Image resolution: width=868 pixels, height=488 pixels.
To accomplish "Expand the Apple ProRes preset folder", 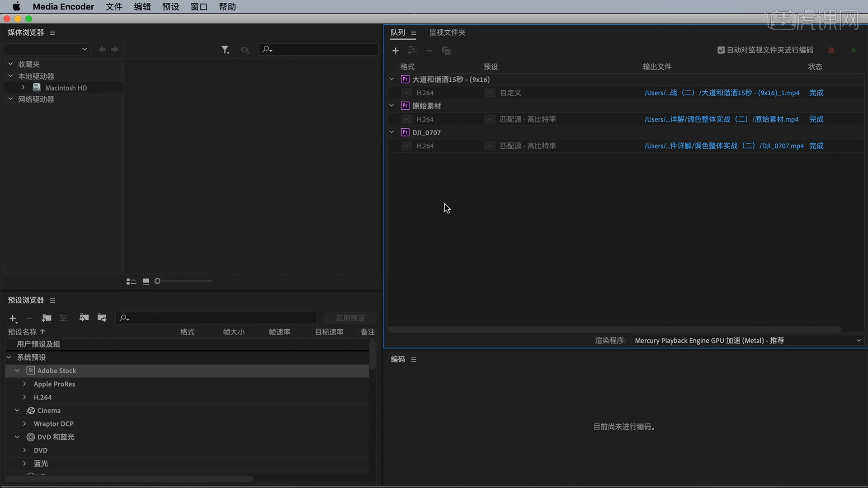I will (25, 384).
